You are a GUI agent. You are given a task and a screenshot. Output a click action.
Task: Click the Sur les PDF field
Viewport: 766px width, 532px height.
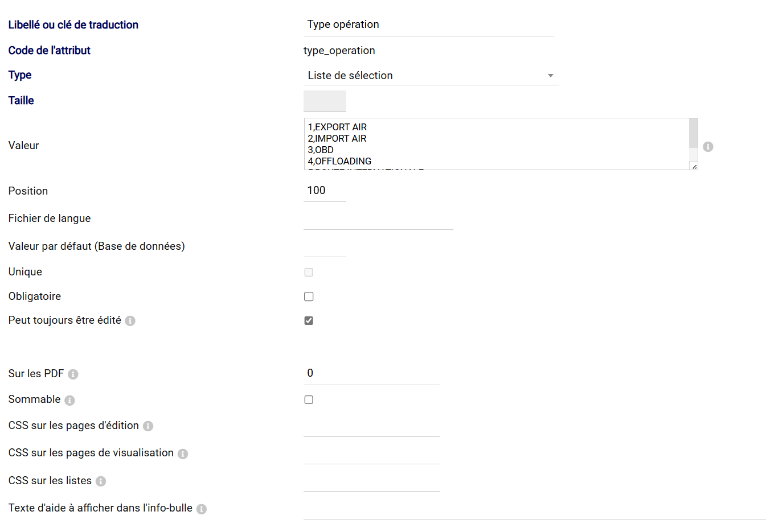point(371,373)
